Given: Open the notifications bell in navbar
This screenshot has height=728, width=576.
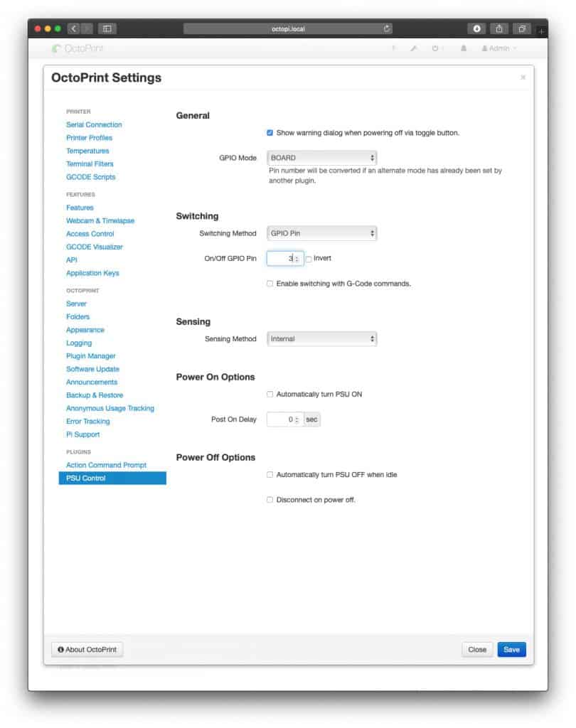Looking at the screenshot, I should 463,48.
